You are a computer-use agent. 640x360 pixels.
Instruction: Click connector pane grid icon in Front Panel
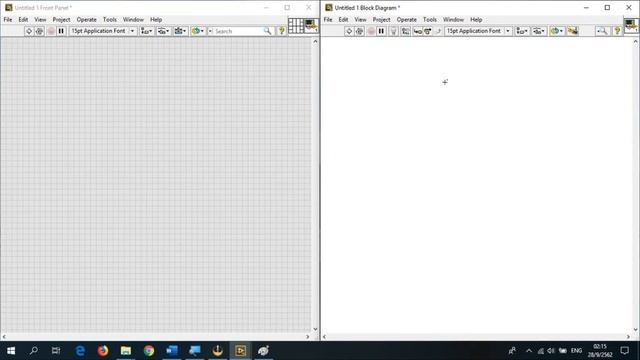click(x=296, y=25)
